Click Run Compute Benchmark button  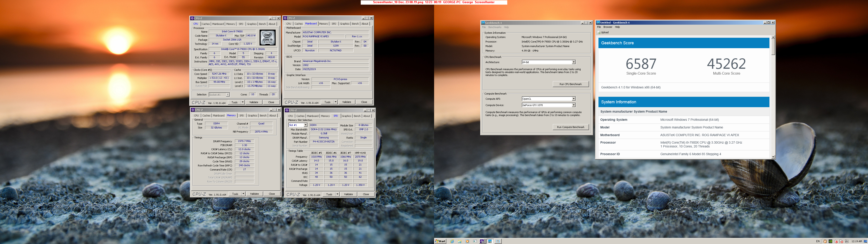pos(571,127)
